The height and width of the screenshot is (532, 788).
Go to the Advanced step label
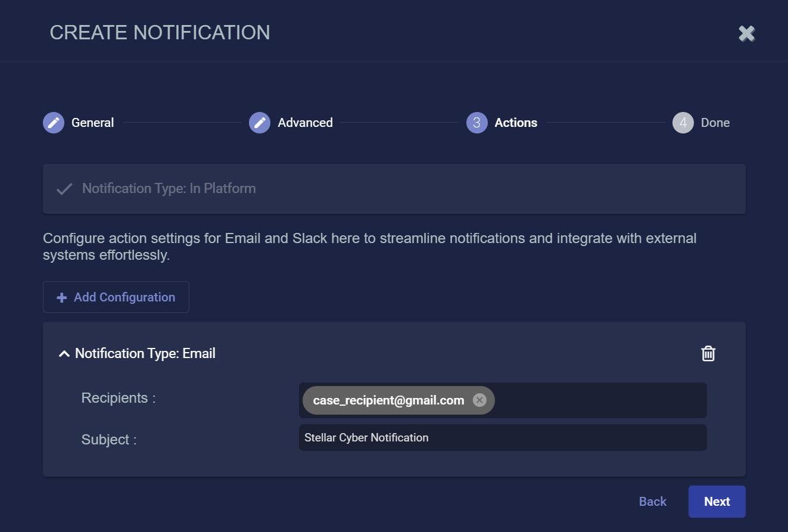[305, 123]
